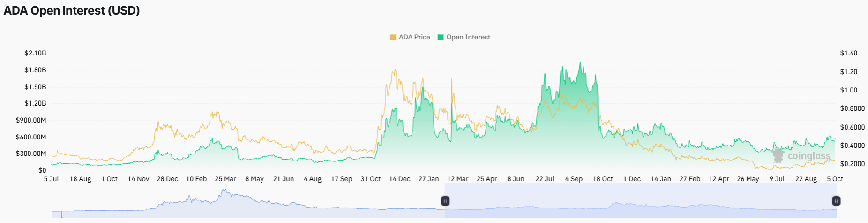
Task: Click the $0.6000 price axis label
Action: [853, 127]
